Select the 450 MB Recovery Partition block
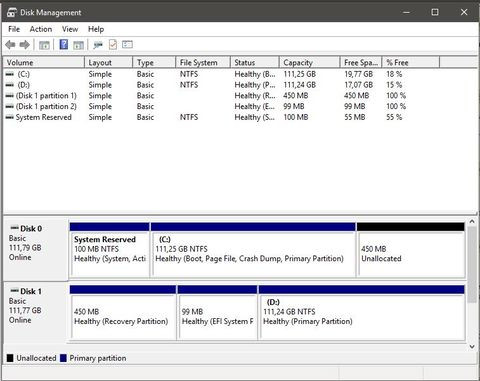Screen dimensions: 480x381 (x=123, y=313)
